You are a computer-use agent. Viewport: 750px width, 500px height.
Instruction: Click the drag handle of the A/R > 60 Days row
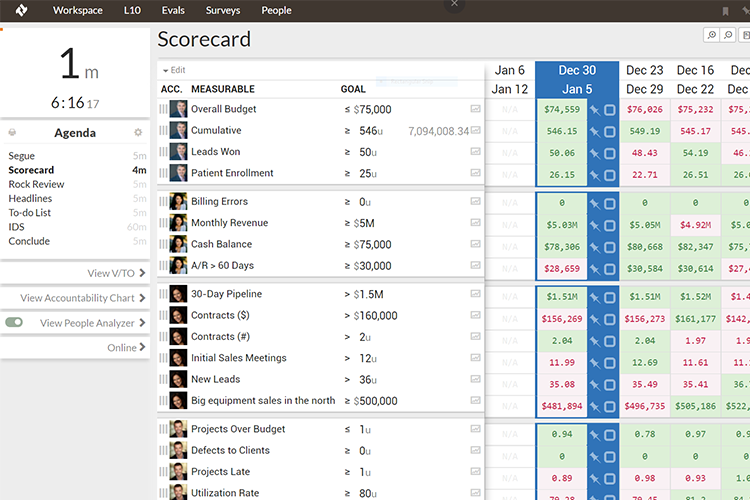tap(163, 265)
